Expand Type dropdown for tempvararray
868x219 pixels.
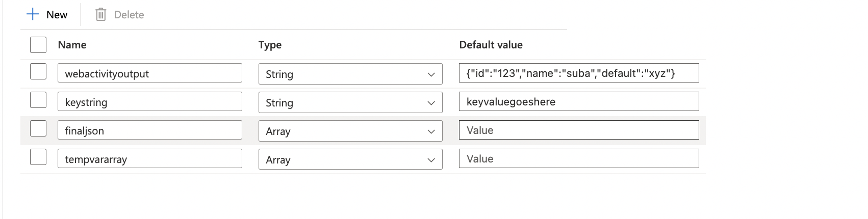(350, 159)
